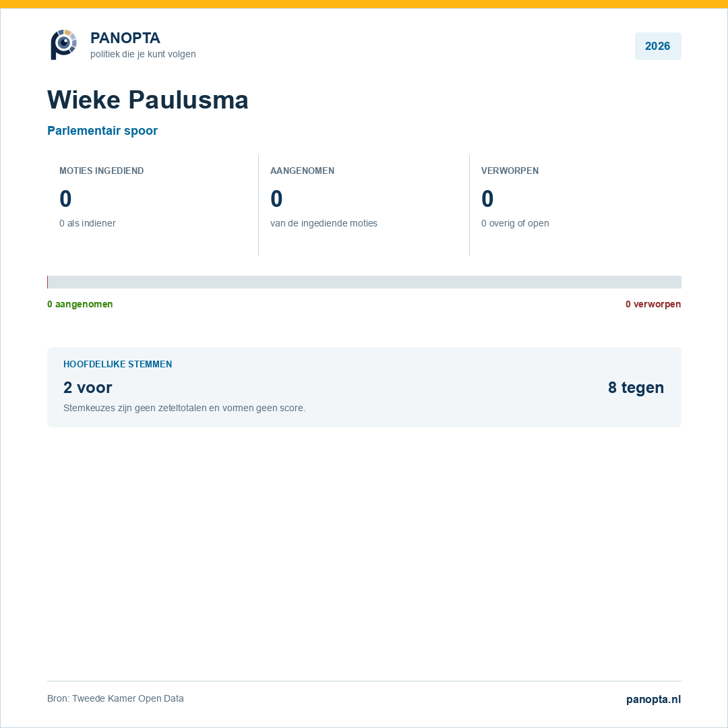Open the PANOPTA brand name
The height and width of the screenshot is (728, 728).
point(125,38)
